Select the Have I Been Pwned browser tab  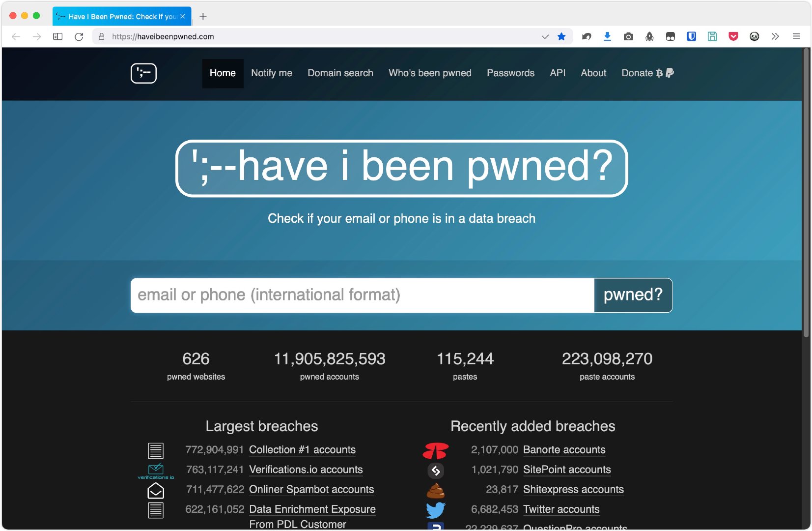[x=122, y=16]
